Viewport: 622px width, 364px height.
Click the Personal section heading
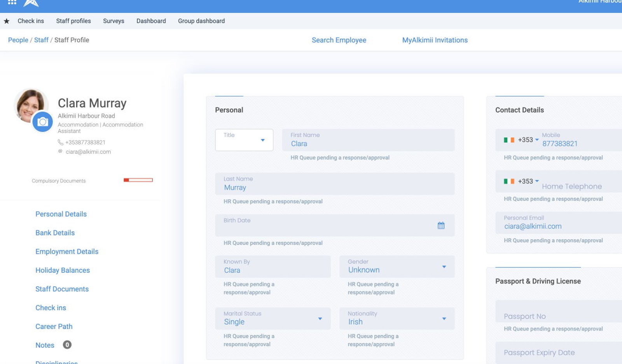(229, 110)
